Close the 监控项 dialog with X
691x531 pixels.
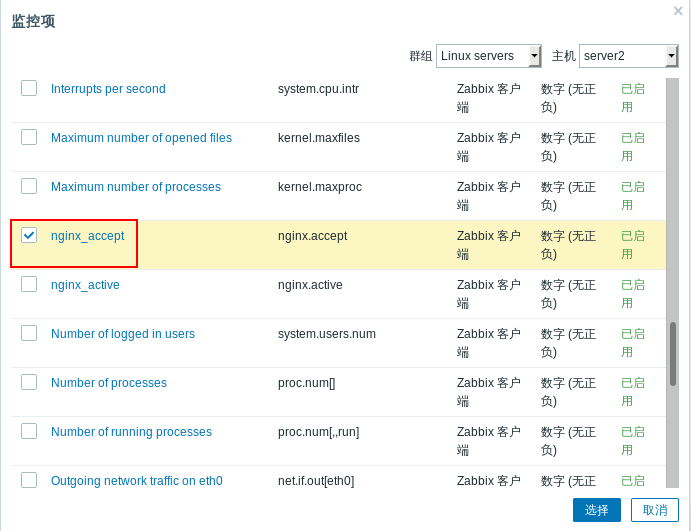pyautogui.click(x=678, y=11)
